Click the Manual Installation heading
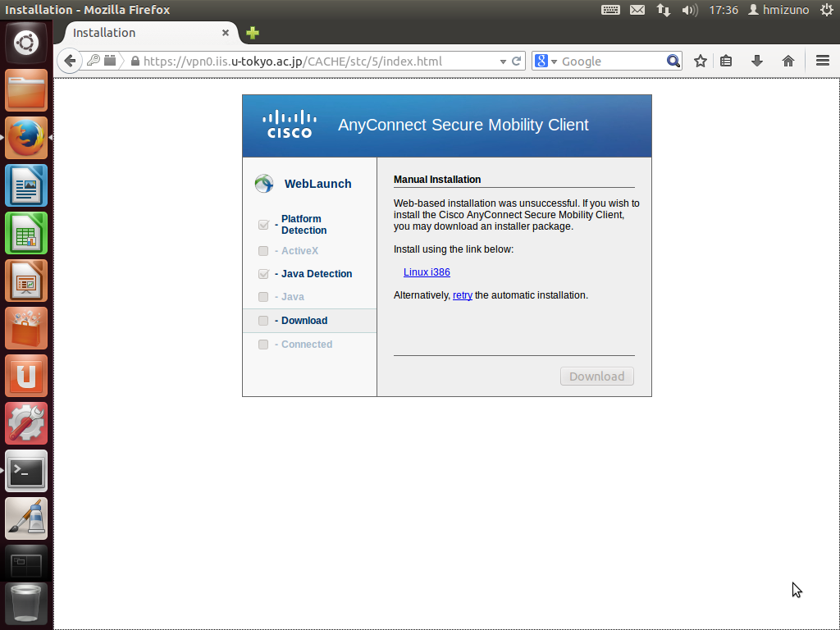 point(437,180)
